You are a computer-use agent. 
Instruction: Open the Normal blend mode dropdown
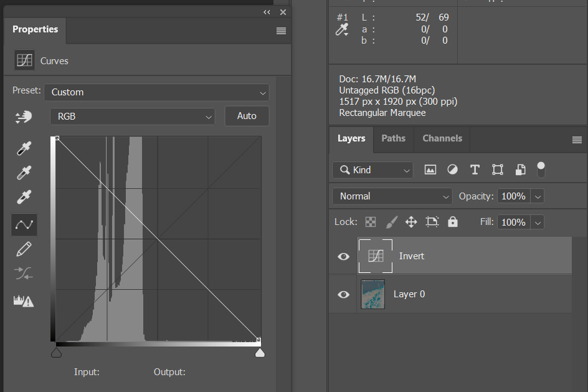[392, 196]
